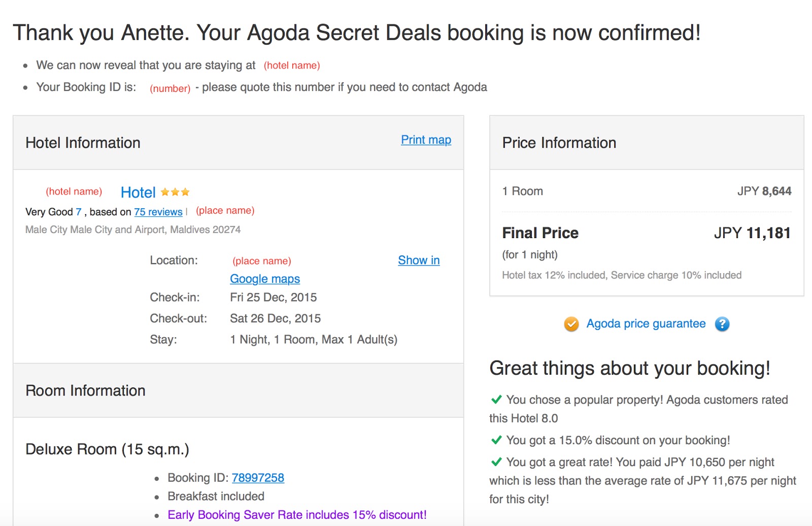Click green check beside great rate message
Image resolution: width=812 pixels, height=526 pixels.
point(496,462)
